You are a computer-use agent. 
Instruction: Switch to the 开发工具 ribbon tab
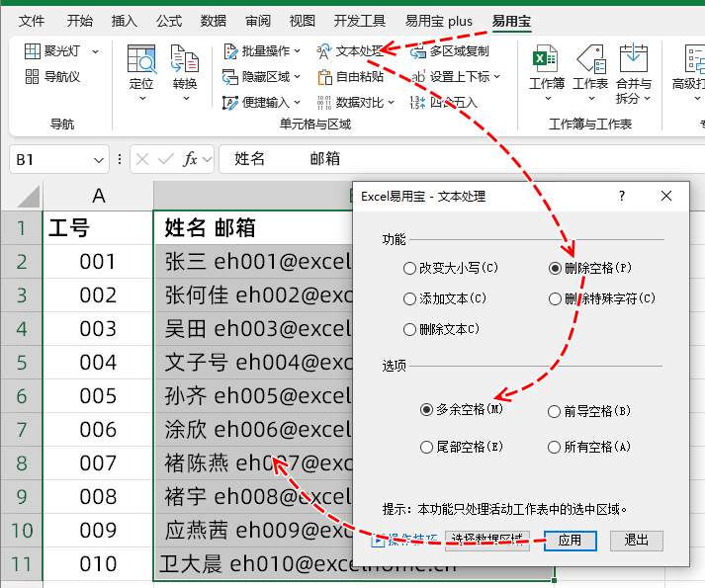[x=360, y=21]
